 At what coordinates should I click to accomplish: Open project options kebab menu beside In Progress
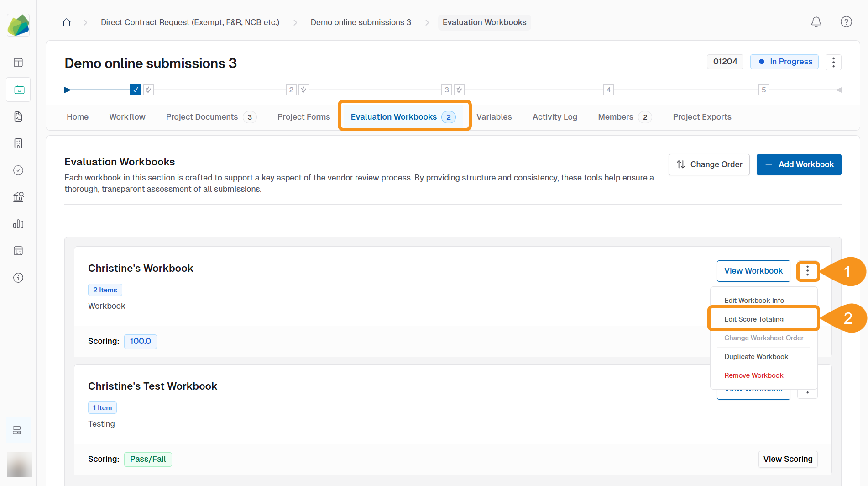[833, 62]
